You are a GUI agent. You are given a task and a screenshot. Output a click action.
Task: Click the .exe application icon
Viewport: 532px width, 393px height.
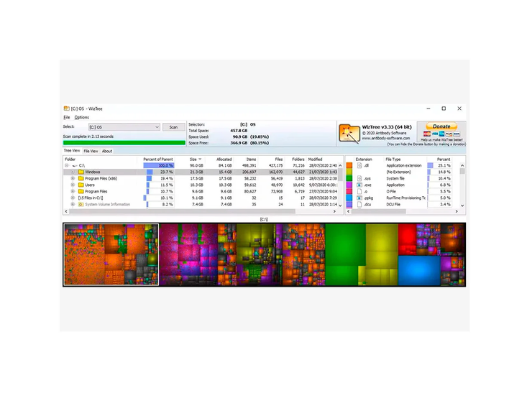(x=359, y=185)
